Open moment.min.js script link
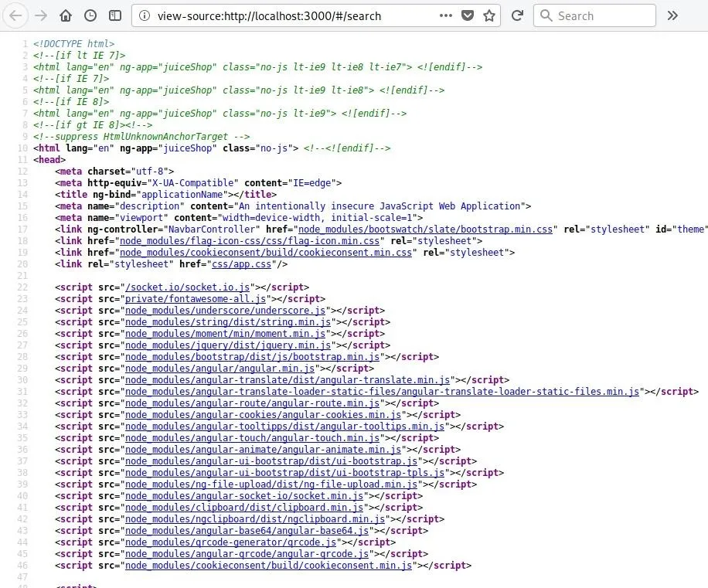Image resolution: width=708 pixels, height=588 pixels. pyautogui.click(x=226, y=334)
